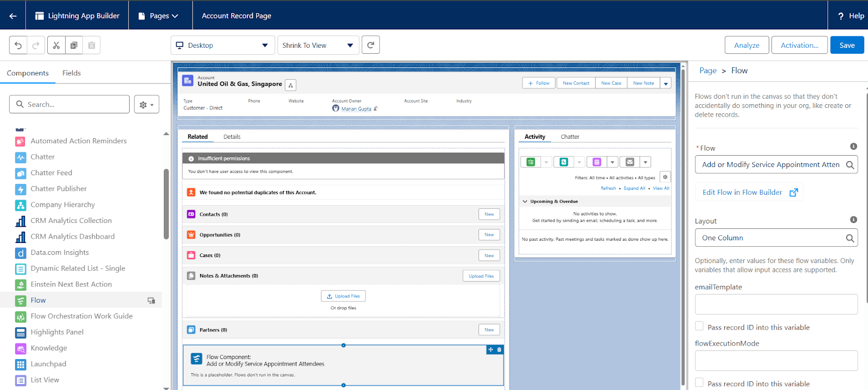Open info tooltip next to Flow label
868x390 pixels.
[x=853, y=146]
